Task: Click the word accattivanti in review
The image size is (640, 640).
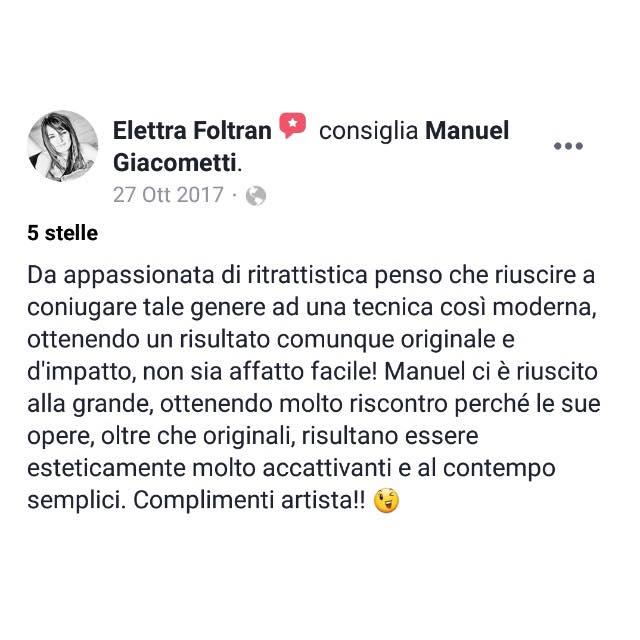Action: point(327,468)
